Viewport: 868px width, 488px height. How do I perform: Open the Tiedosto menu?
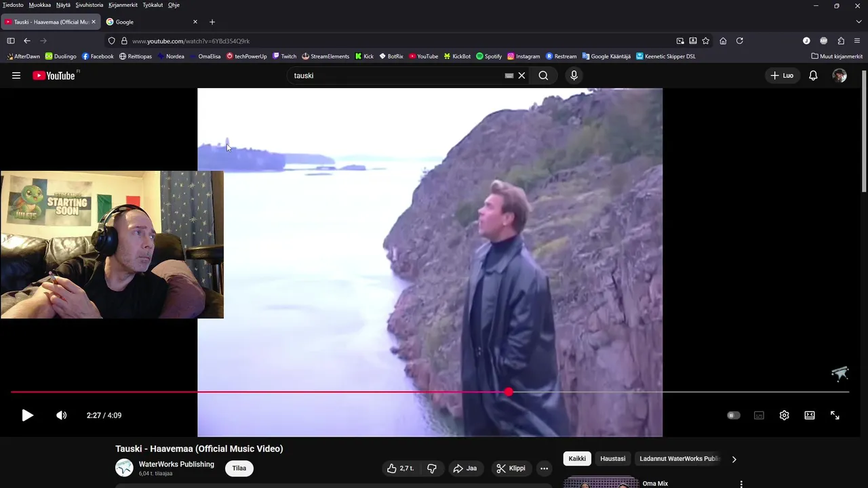[x=13, y=5]
